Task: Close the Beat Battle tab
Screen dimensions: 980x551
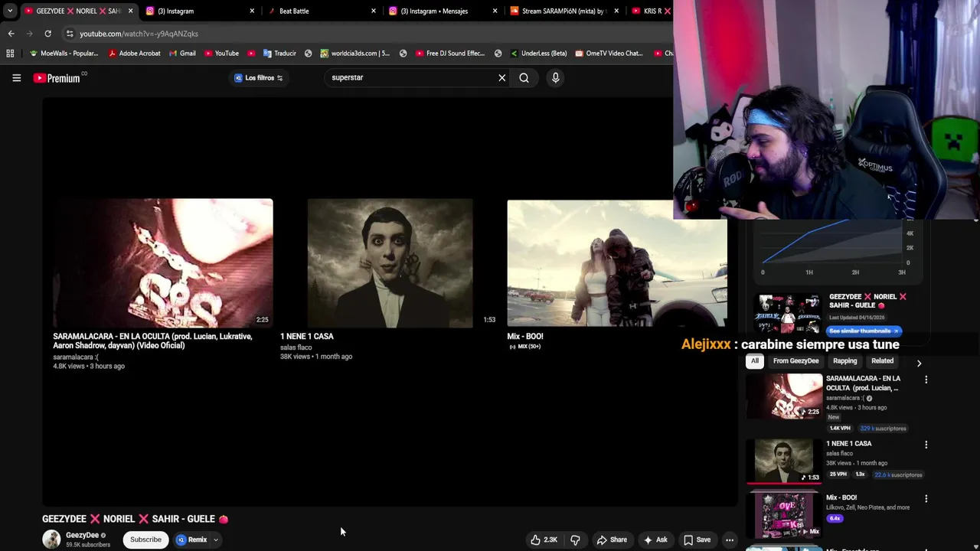Action: (374, 11)
